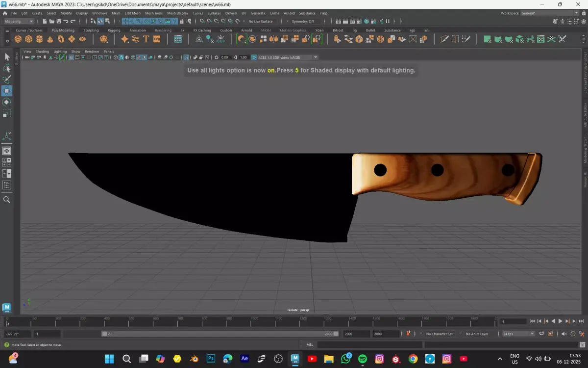
Task: Go to the end of playback range
Action: (582, 321)
